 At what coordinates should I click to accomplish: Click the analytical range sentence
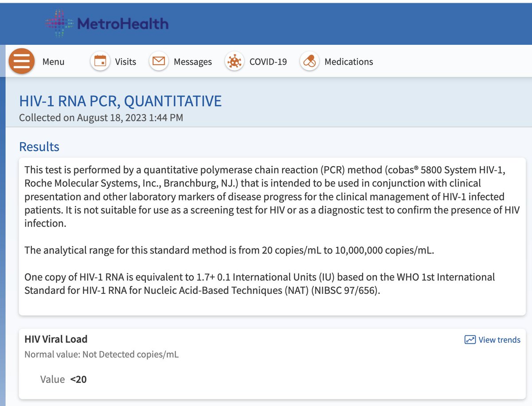tap(229, 250)
